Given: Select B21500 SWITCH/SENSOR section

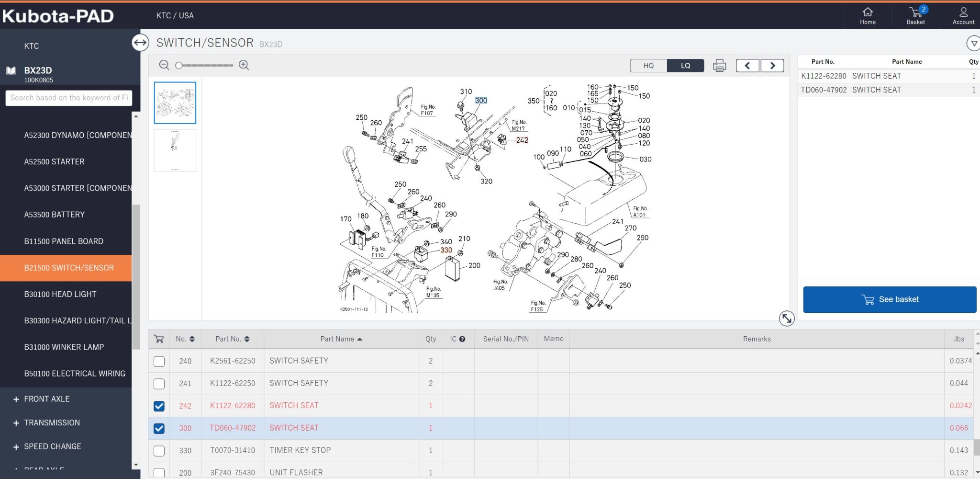Looking at the screenshot, I should [66, 268].
